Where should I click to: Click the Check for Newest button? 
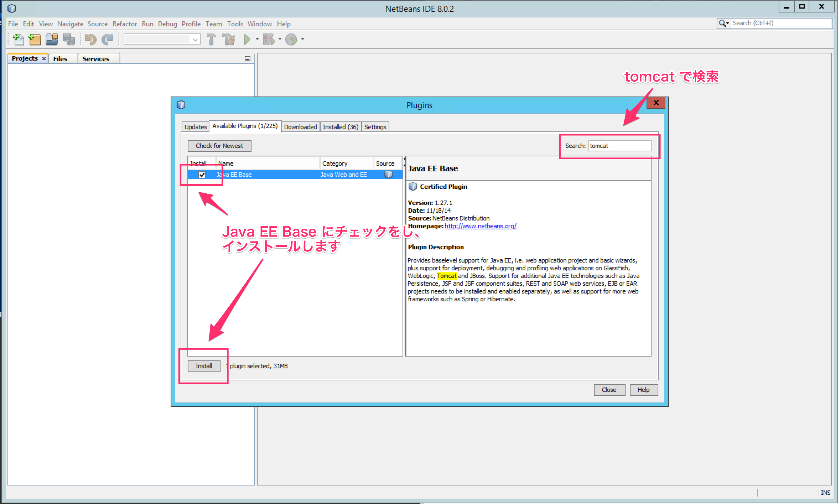(219, 146)
